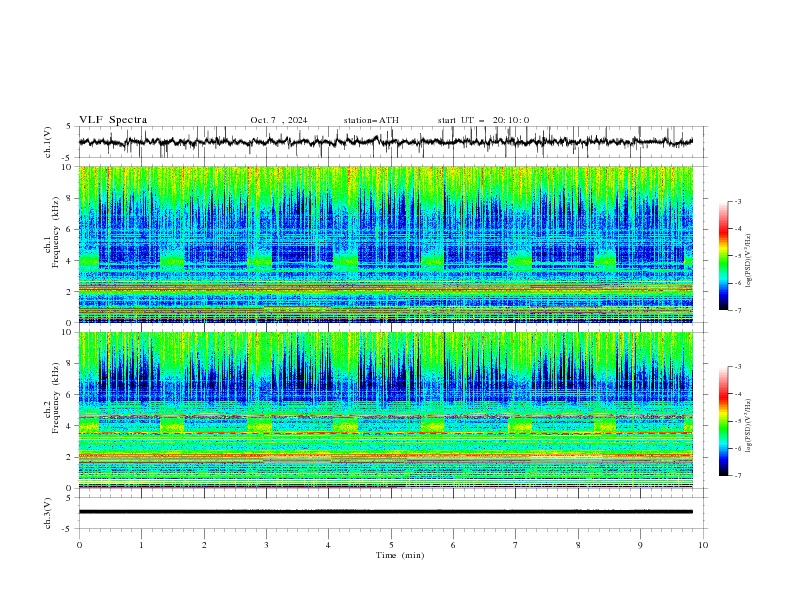Click the time axis tick label '3'
792x612 pixels.
(x=266, y=545)
